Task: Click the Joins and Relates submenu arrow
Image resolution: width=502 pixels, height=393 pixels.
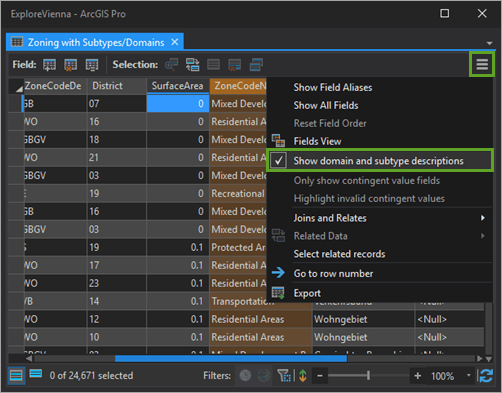Action: coord(482,218)
